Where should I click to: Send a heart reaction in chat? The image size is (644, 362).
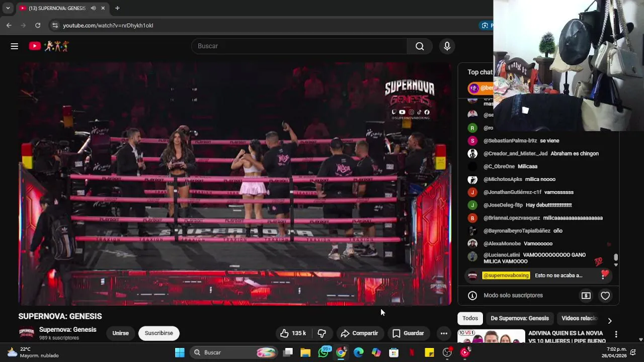click(605, 296)
